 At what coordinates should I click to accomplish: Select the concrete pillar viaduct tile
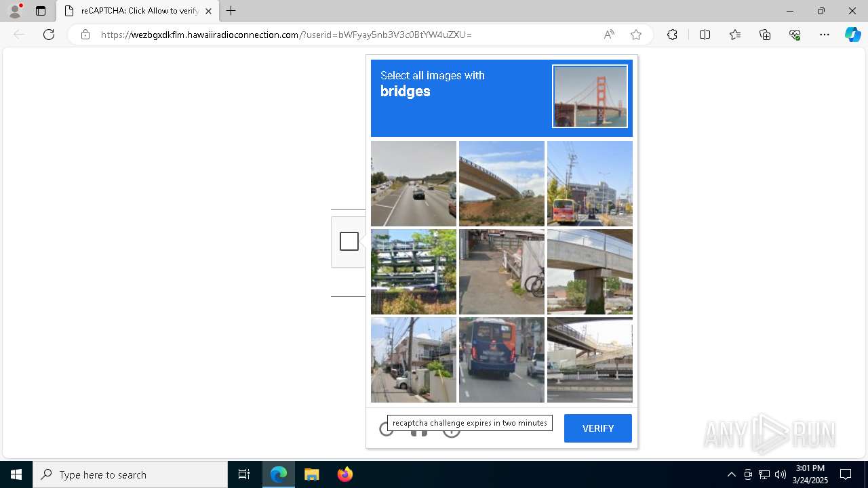(x=590, y=272)
